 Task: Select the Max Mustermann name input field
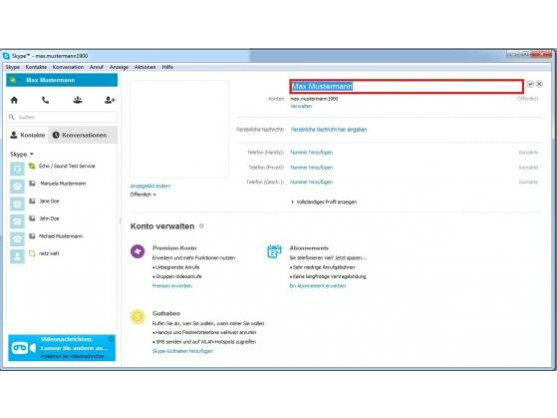(x=406, y=86)
